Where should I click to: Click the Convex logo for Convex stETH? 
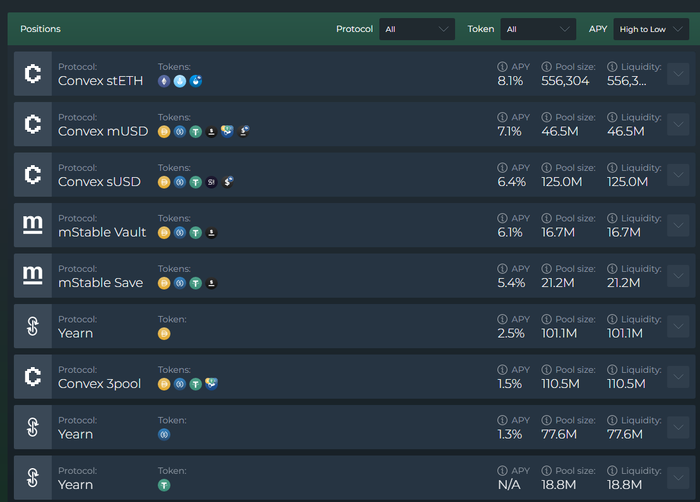(x=33, y=74)
